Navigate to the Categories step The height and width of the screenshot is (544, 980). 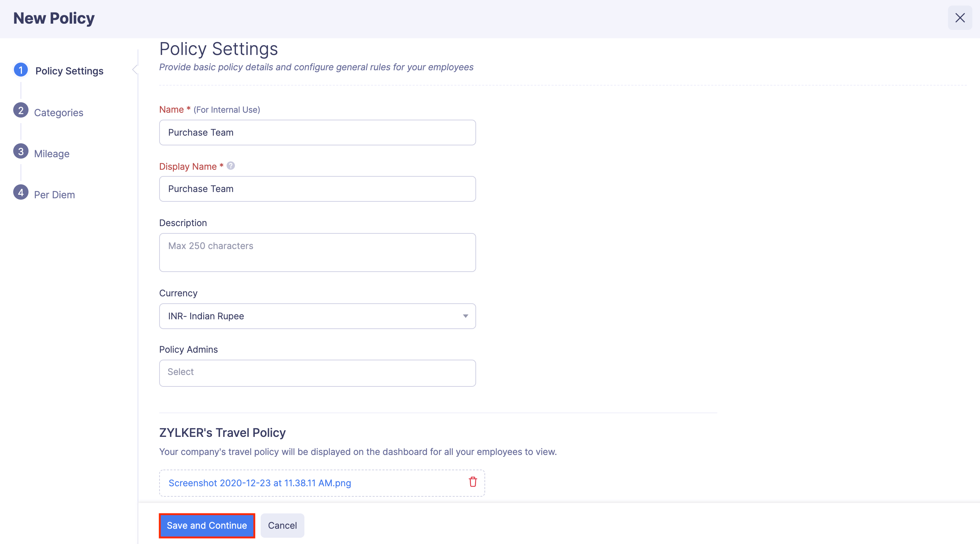pos(59,112)
